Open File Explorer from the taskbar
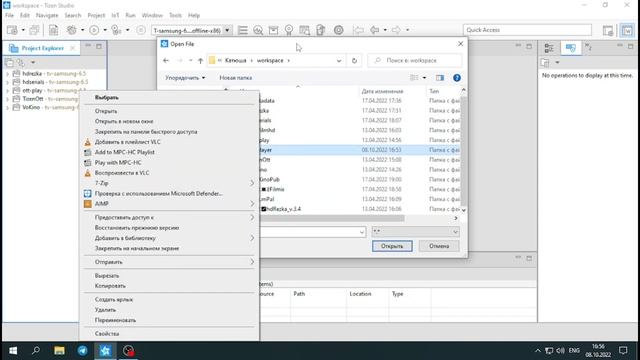Viewport: 640px width, 360px height. tap(59, 351)
